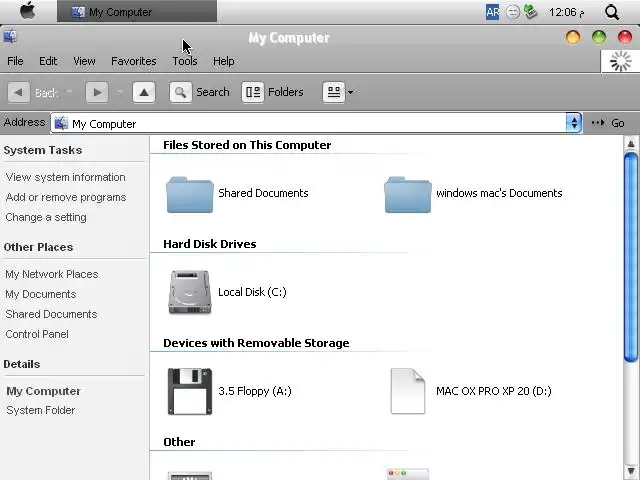This screenshot has width=640, height=480.
Task: Open Add or remove programs link
Action: pos(66,197)
